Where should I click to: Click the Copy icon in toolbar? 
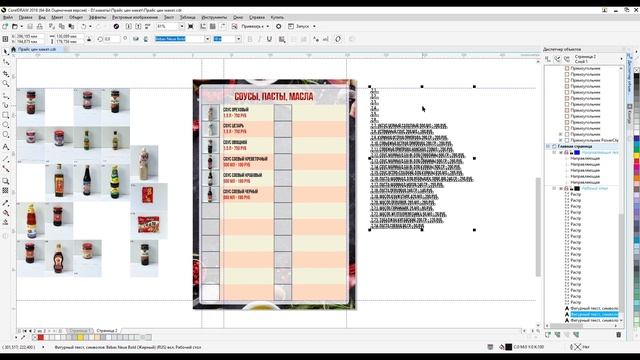click(62, 26)
